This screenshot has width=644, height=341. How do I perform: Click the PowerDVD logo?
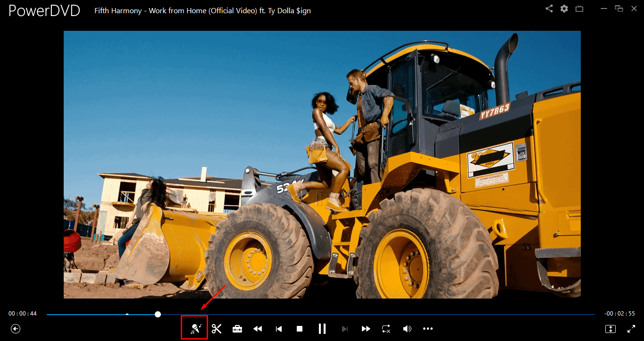pos(44,10)
